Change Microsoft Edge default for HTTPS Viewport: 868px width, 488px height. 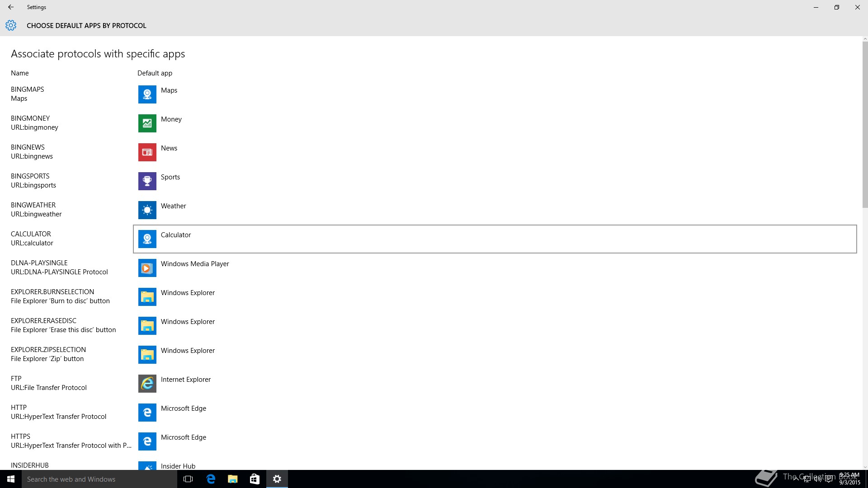click(x=495, y=441)
